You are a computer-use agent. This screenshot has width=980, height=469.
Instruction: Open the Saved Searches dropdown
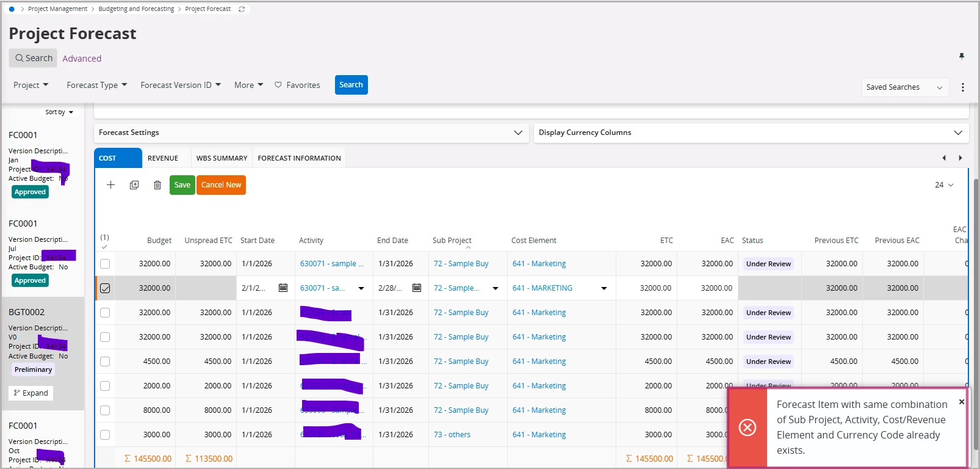[x=904, y=87]
